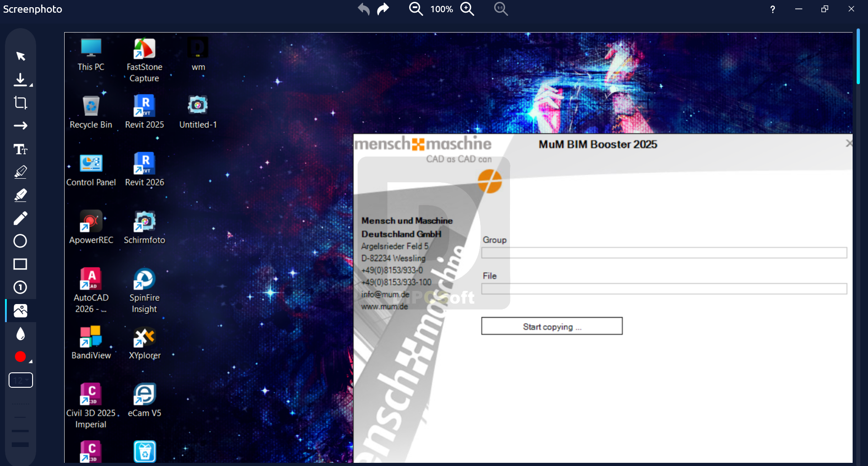Select the arrow drawing tool
This screenshot has width=868, height=466.
tap(20, 126)
